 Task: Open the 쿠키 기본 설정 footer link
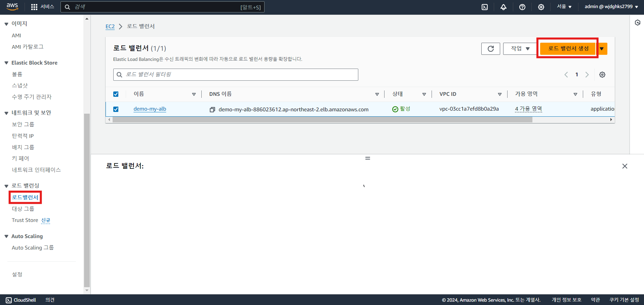point(625,300)
